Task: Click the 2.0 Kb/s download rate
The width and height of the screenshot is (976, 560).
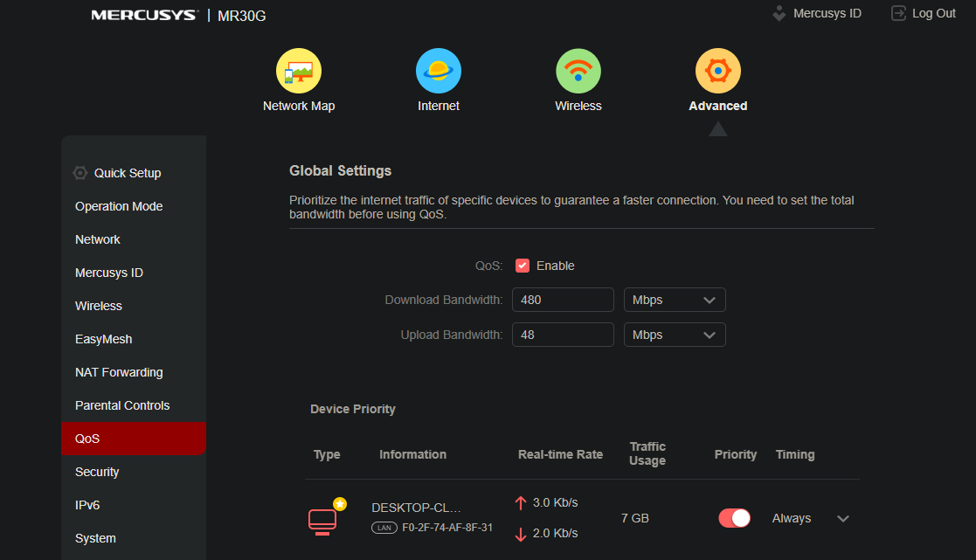Action: (555, 533)
